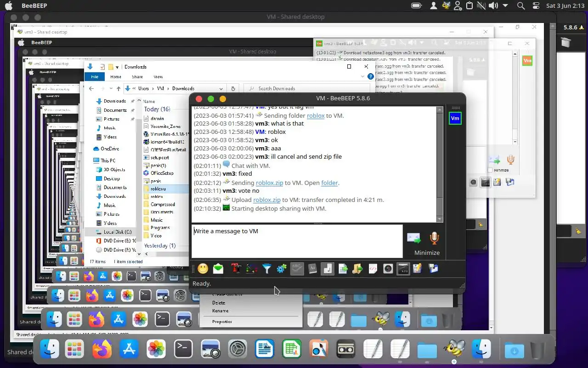Open the font color picker icon

[x=251, y=269]
